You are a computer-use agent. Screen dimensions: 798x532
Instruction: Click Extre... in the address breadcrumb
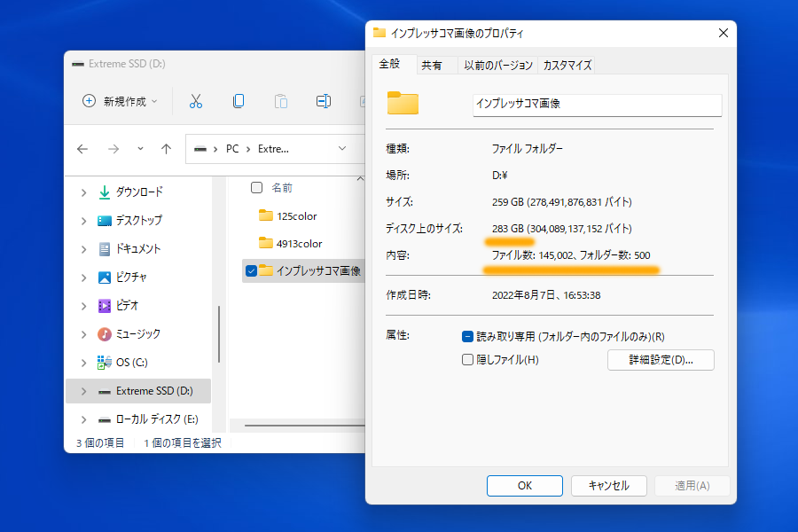point(273,149)
